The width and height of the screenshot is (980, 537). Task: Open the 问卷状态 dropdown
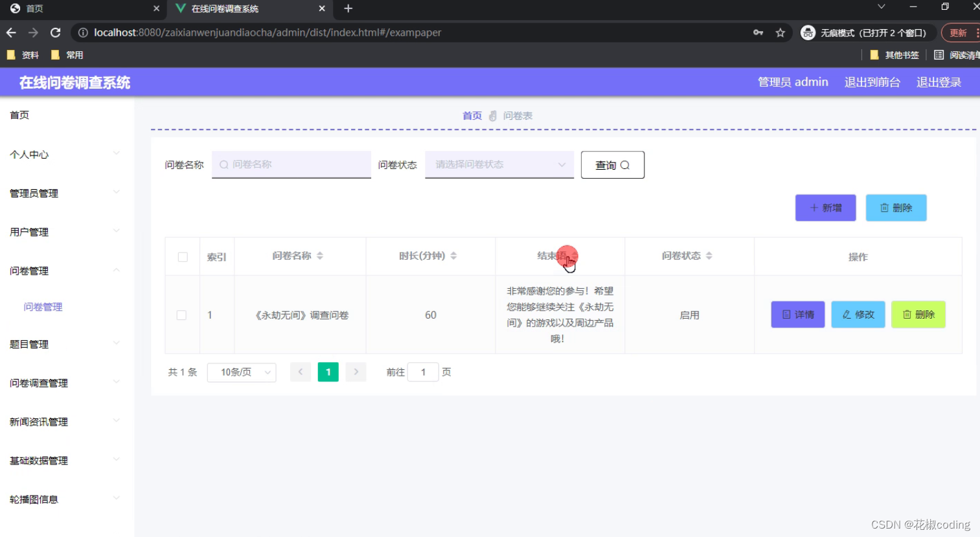coord(499,165)
